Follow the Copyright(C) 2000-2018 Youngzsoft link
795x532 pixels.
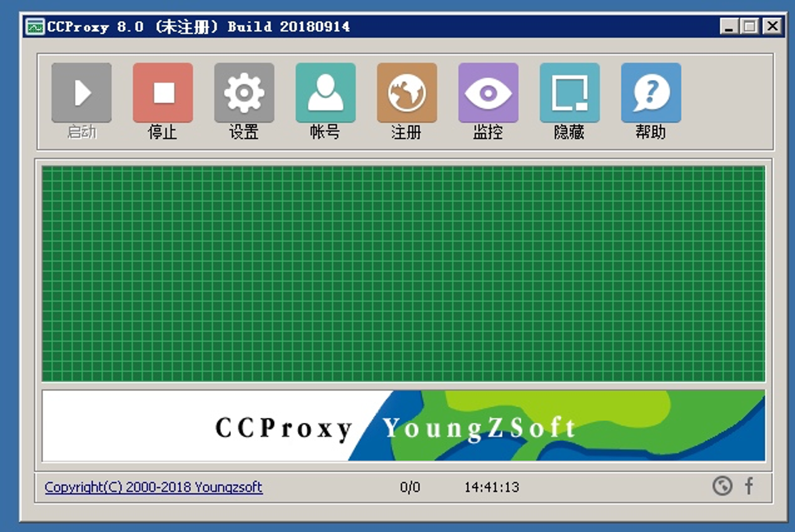[x=153, y=487]
